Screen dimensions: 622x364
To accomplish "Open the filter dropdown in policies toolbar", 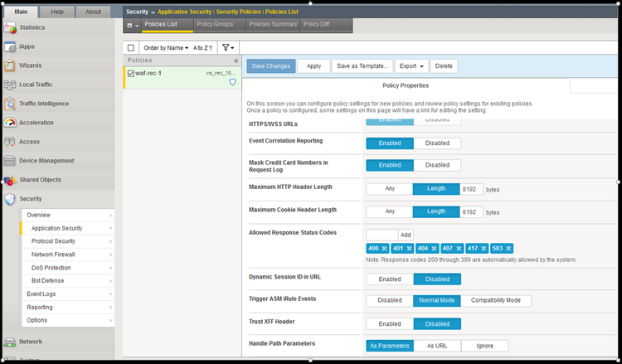I will click(x=228, y=48).
